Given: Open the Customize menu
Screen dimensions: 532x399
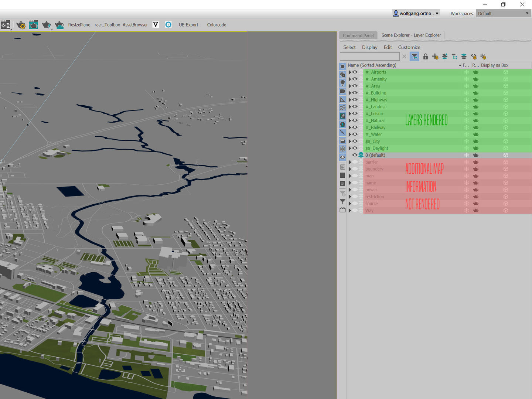Looking at the screenshot, I should click(x=409, y=47).
